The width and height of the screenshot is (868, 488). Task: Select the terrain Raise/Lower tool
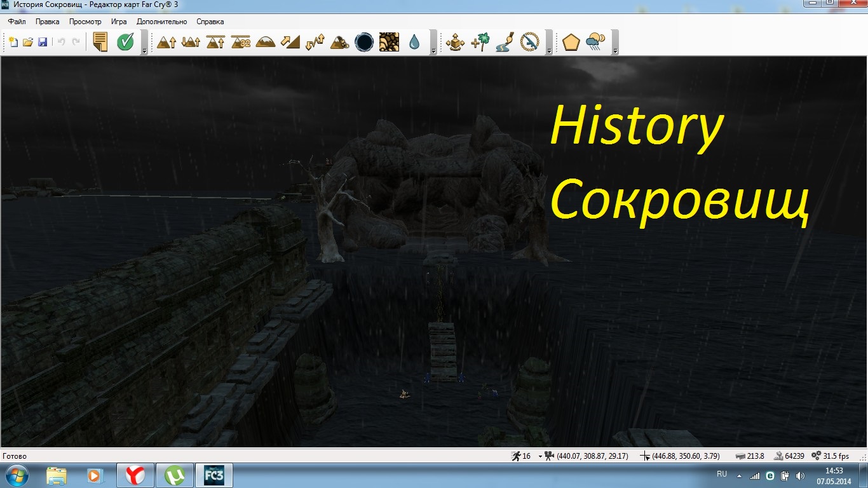coord(191,42)
